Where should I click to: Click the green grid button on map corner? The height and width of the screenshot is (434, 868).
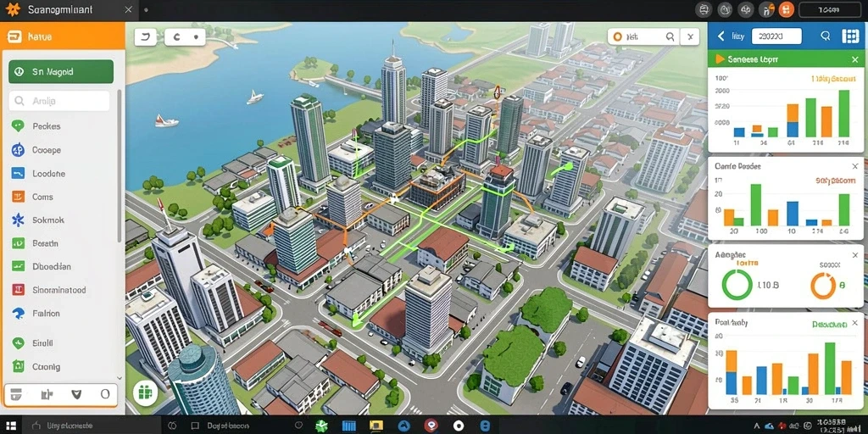145,393
